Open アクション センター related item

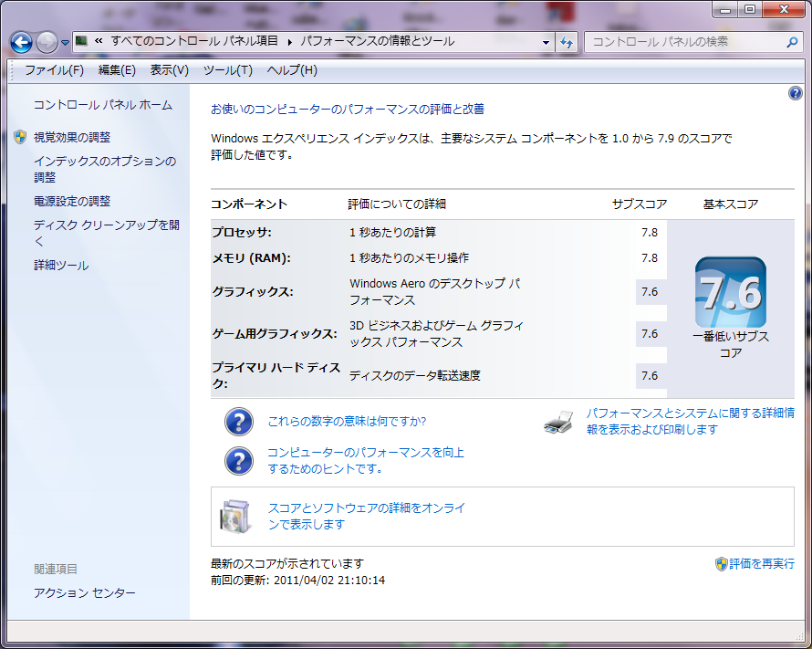click(x=85, y=593)
